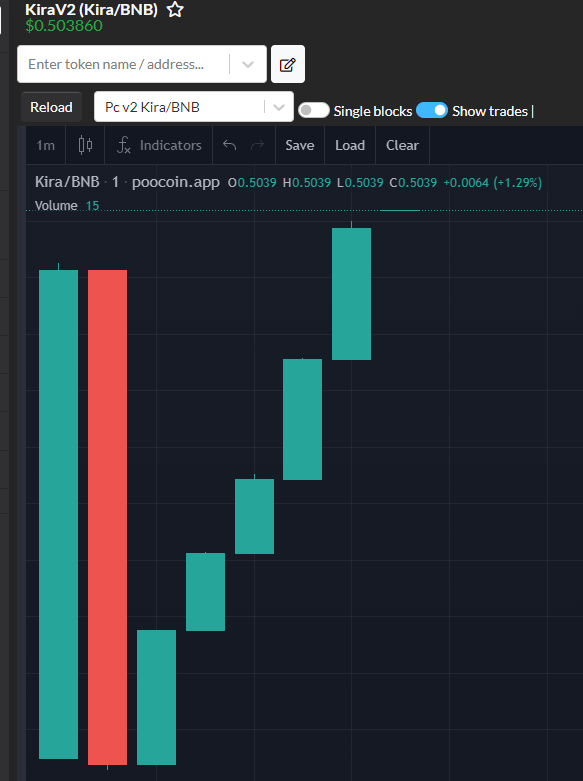Load a saved chart layout
Screen dimensions: 583x781
point(350,145)
